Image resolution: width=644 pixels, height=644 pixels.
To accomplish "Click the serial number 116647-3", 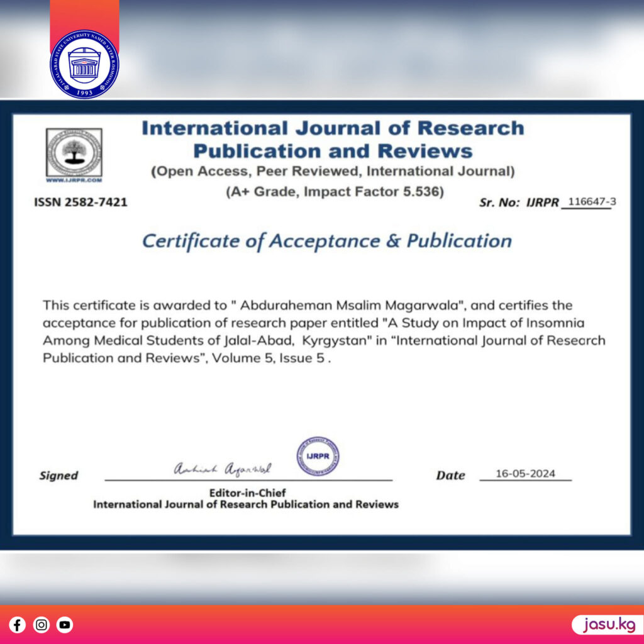I will 592,201.
